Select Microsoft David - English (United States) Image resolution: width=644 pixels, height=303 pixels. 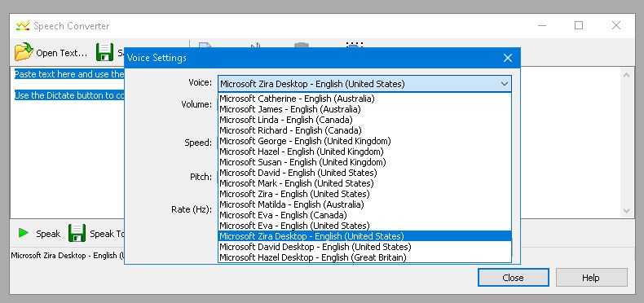[364, 173]
